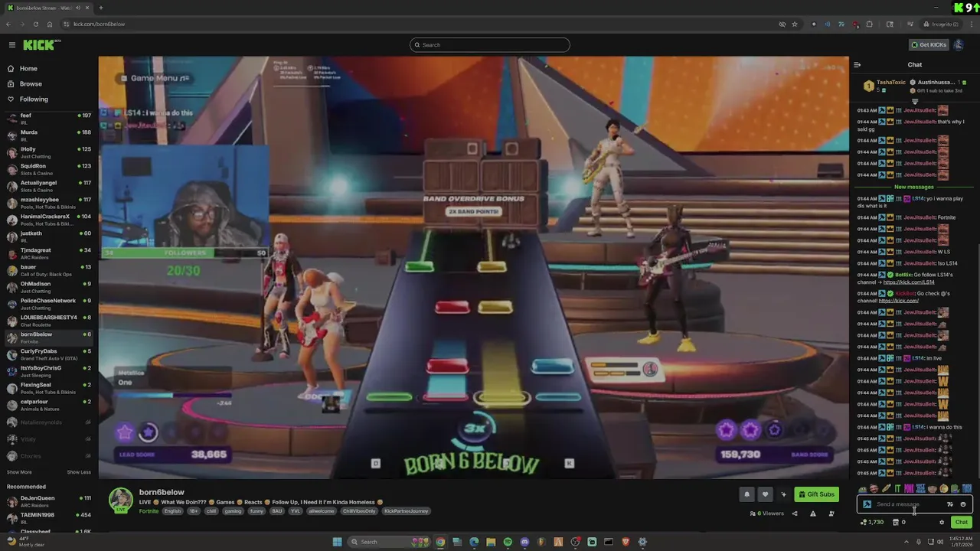Viewport: 980px width, 551px height.
Task: Toggle the notification bell for the channel
Action: (x=747, y=494)
